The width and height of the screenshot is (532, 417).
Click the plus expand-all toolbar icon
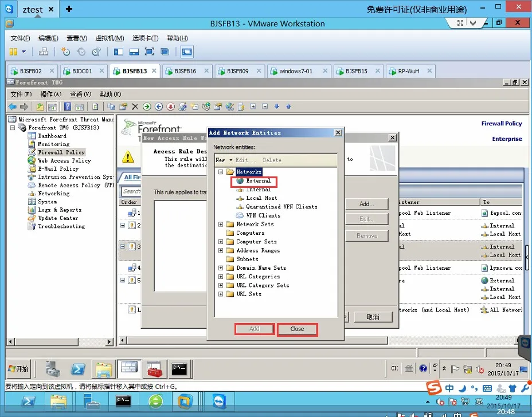coord(253,107)
